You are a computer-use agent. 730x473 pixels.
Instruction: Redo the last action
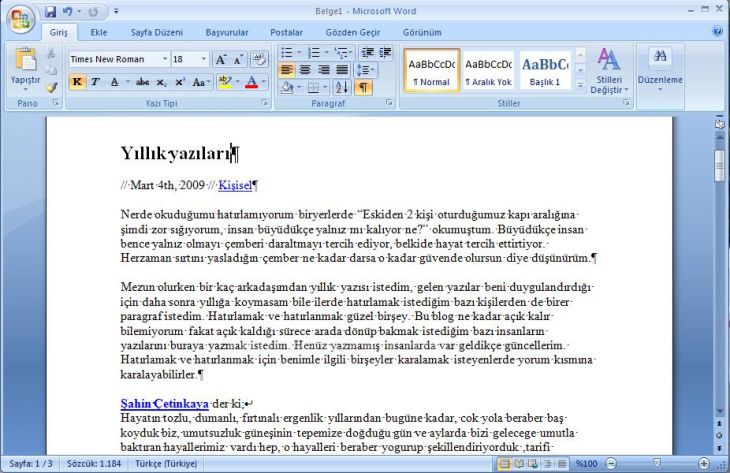(x=93, y=11)
